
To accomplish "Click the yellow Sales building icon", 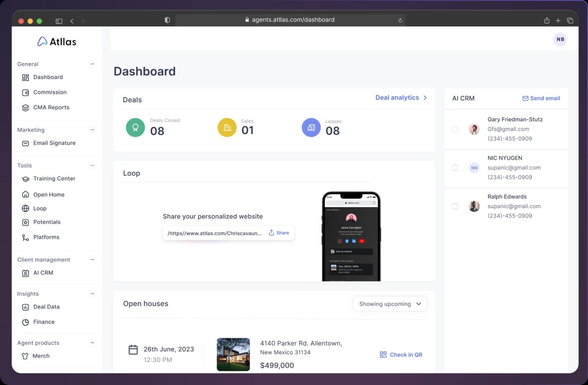I will tap(227, 128).
